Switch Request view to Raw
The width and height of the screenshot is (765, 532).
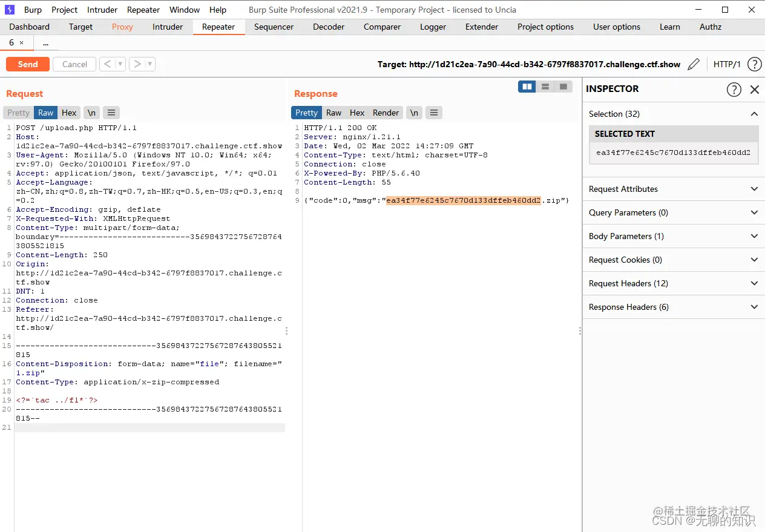pyautogui.click(x=46, y=113)
